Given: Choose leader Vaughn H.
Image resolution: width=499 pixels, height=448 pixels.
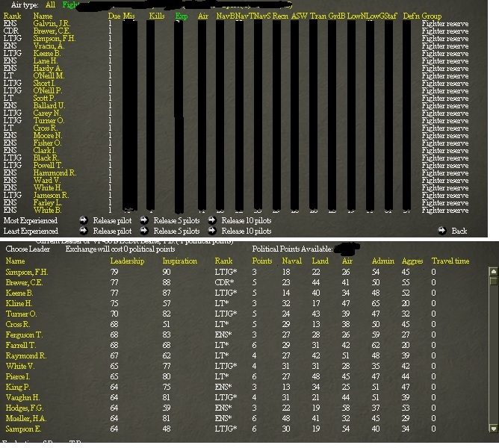Looking at the screenshot, I should coord(22,397).
